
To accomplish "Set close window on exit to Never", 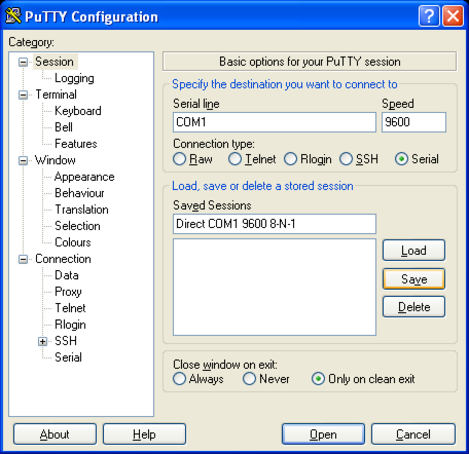I will coord(249,379).
